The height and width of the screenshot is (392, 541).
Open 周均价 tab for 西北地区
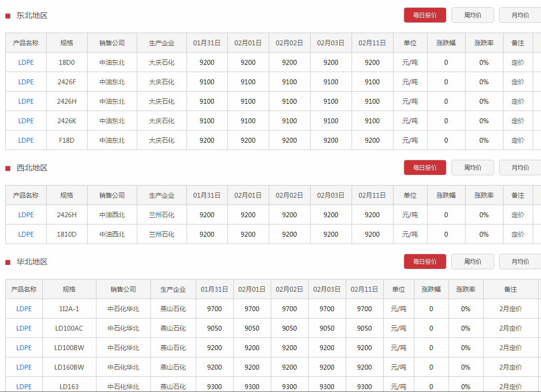472,168
